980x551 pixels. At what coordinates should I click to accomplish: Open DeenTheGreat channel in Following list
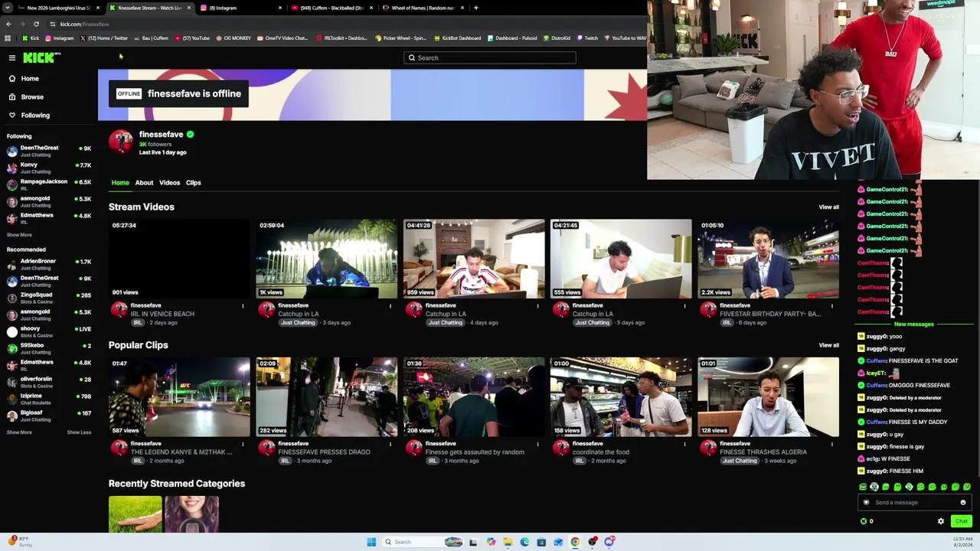click(x=49, y=151)
